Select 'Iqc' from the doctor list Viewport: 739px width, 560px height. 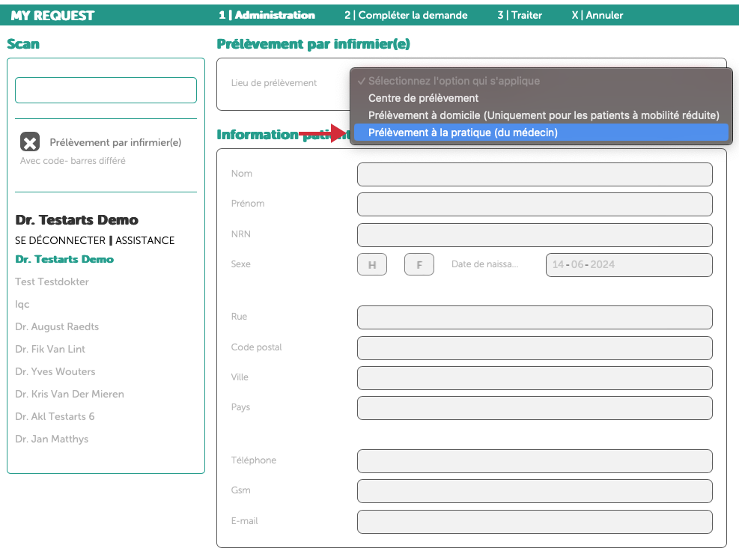click(x=20, y=304)
